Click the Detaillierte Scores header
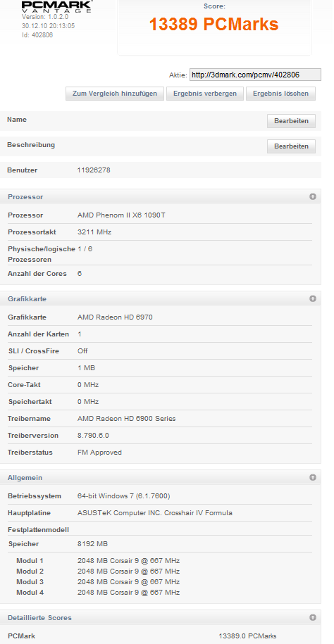The width and height of the screenshot is (334, 644). [x=161, y=617]
